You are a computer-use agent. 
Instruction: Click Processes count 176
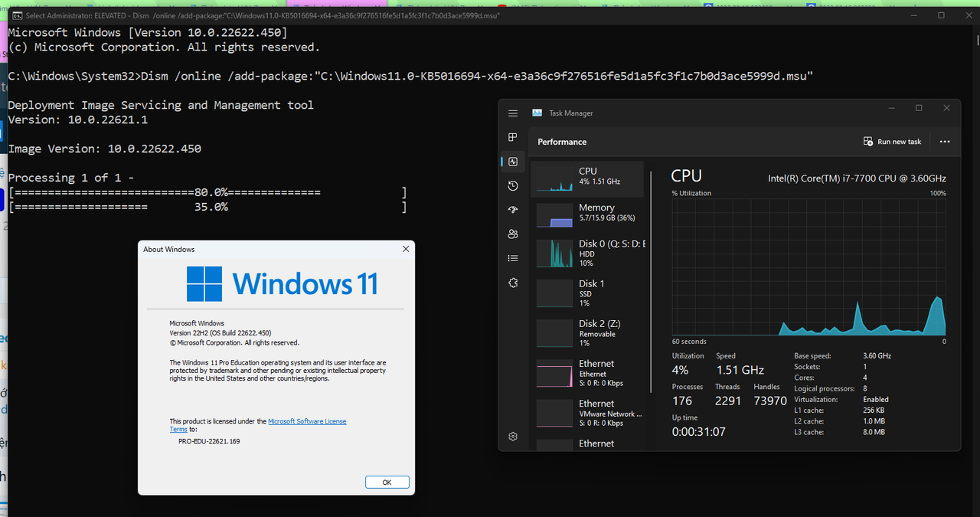point(682,401)
